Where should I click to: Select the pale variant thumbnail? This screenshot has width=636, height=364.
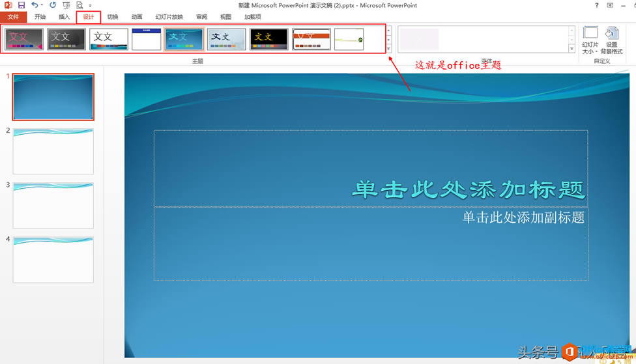[419, 39]
